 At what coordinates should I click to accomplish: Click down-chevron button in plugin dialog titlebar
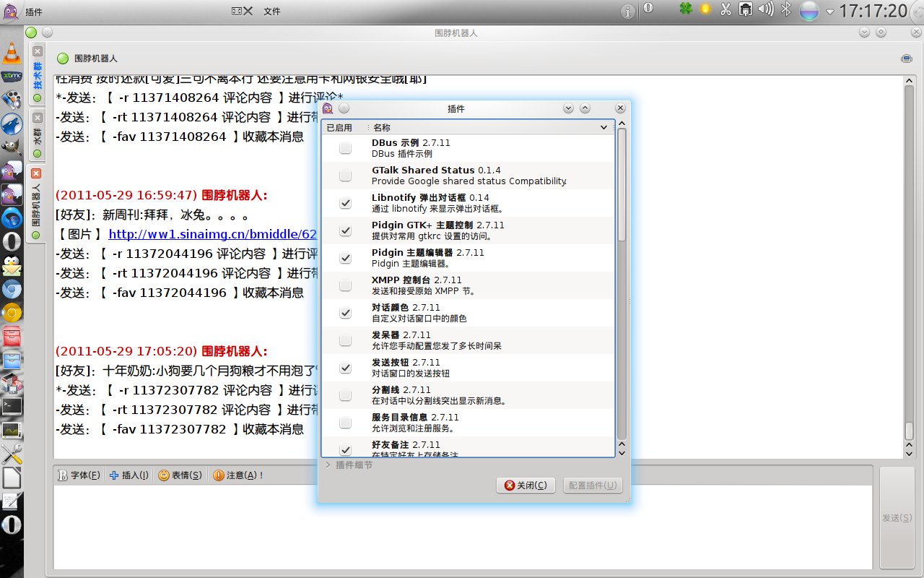coord(568,108)
